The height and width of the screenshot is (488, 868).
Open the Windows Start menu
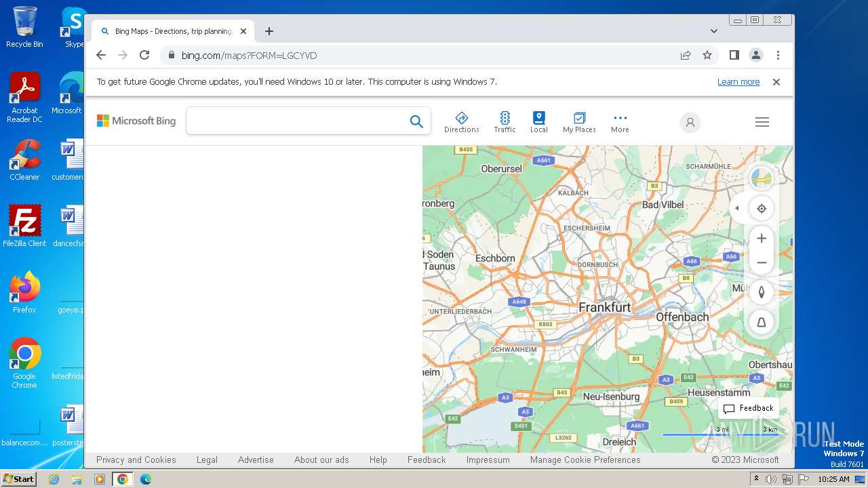[x=19, y=479]
